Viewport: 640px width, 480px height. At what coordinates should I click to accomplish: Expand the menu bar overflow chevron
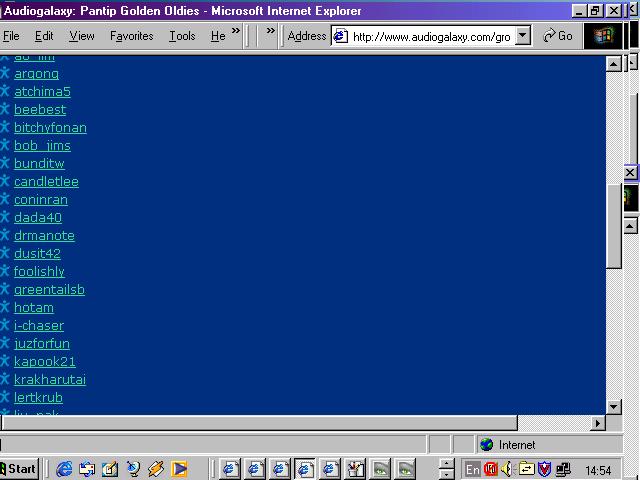[236, 31]
